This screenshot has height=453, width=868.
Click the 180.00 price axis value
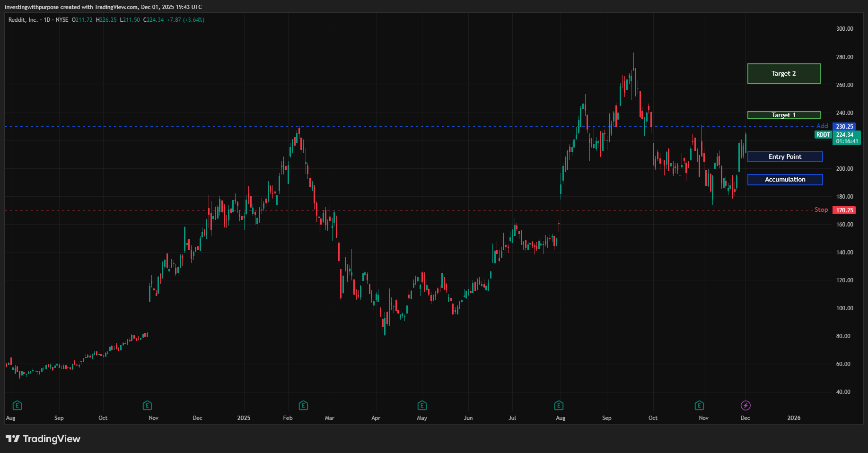844,197
